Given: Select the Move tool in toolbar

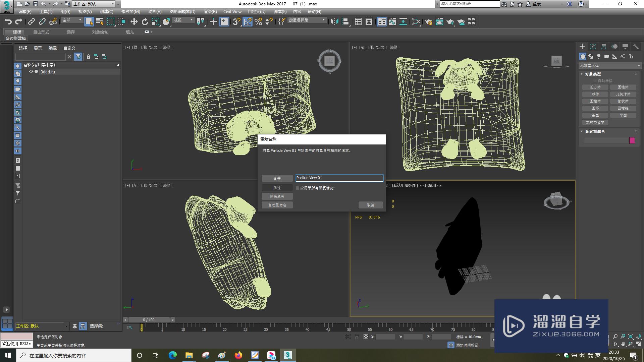Looking at the screenshot, I should pos(133,22).
